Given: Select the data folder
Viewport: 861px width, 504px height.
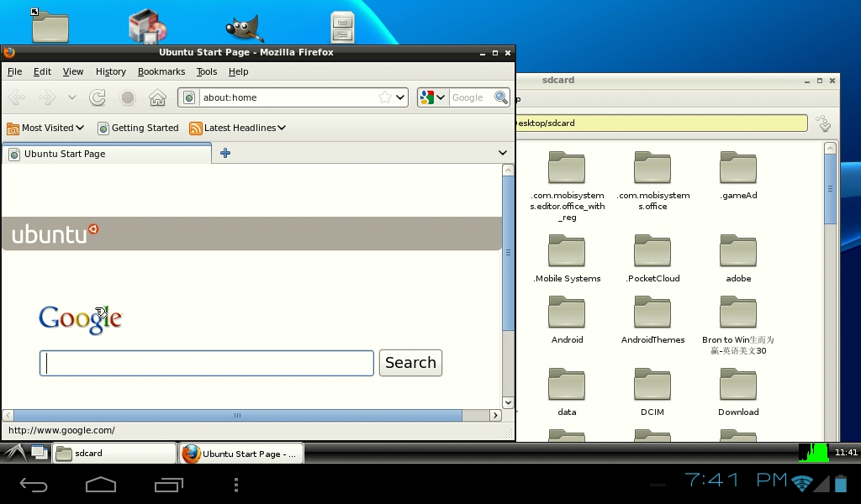Looking at the screenshot, I should tap(567, 392).
